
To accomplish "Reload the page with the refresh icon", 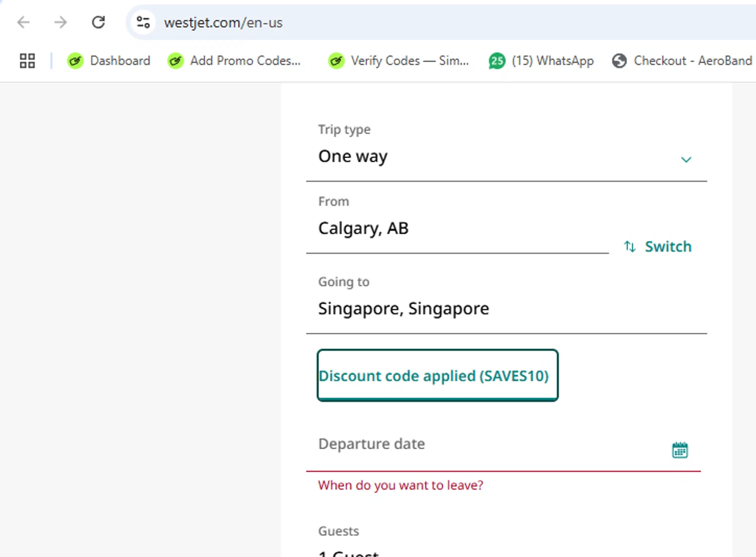I will (x=98, y=22).
